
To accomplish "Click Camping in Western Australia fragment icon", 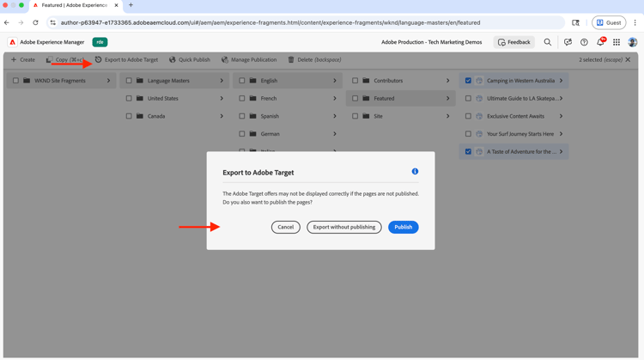I will [x=479, y=81].
